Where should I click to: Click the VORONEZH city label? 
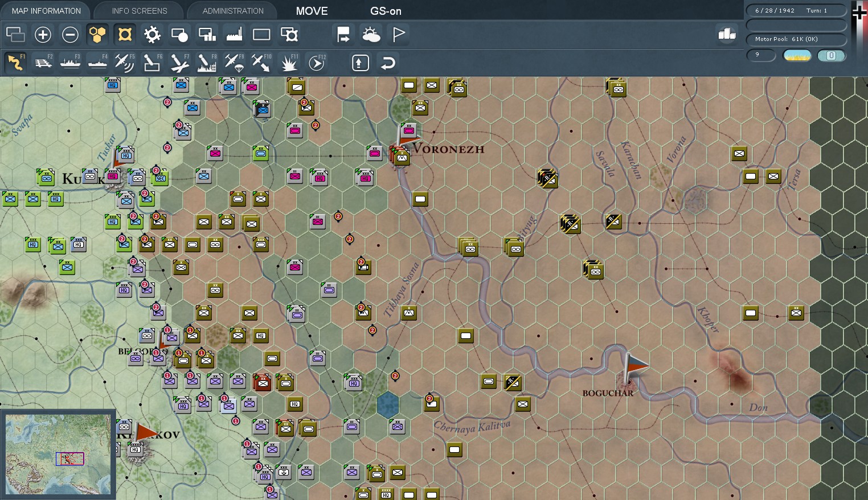click(448, 149)
